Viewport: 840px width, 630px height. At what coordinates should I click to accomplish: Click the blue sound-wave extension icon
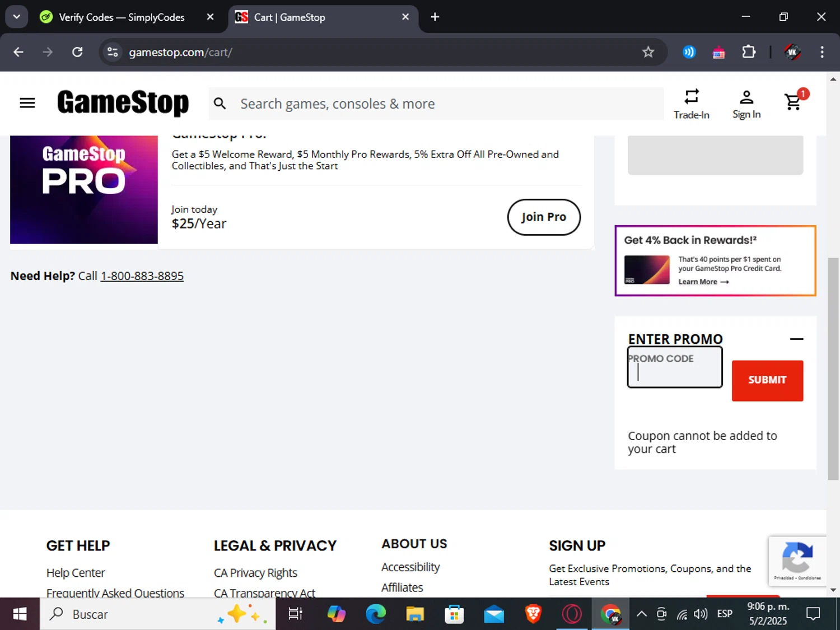coord(689,52)
